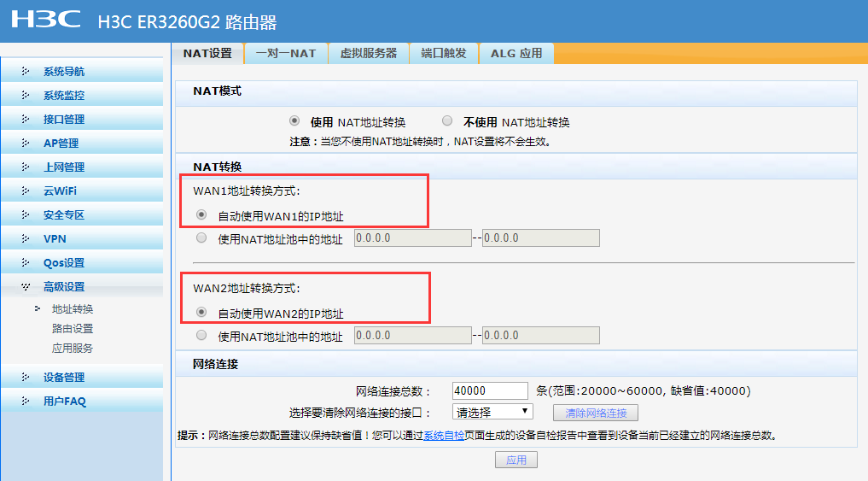Expand the 安全专区 arrow icon
The height and width of the screenshot is (481, 868).
point(26,214)
